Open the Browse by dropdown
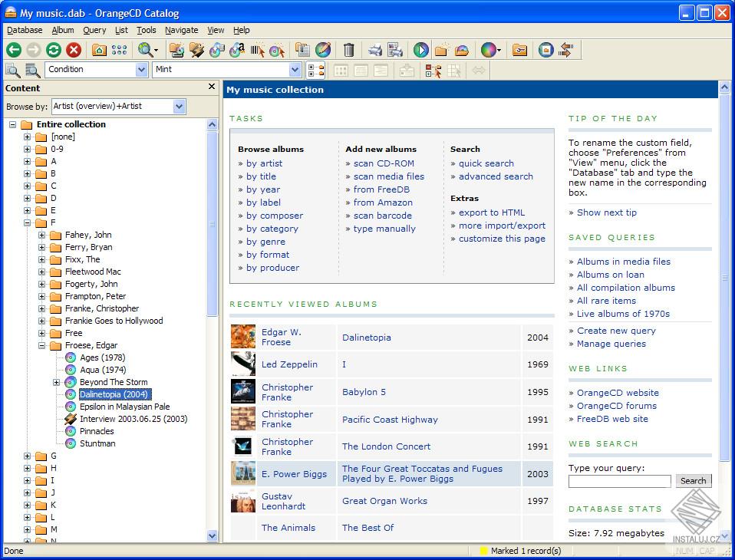Viewport: 735px width, 560px height. (179, 107)
